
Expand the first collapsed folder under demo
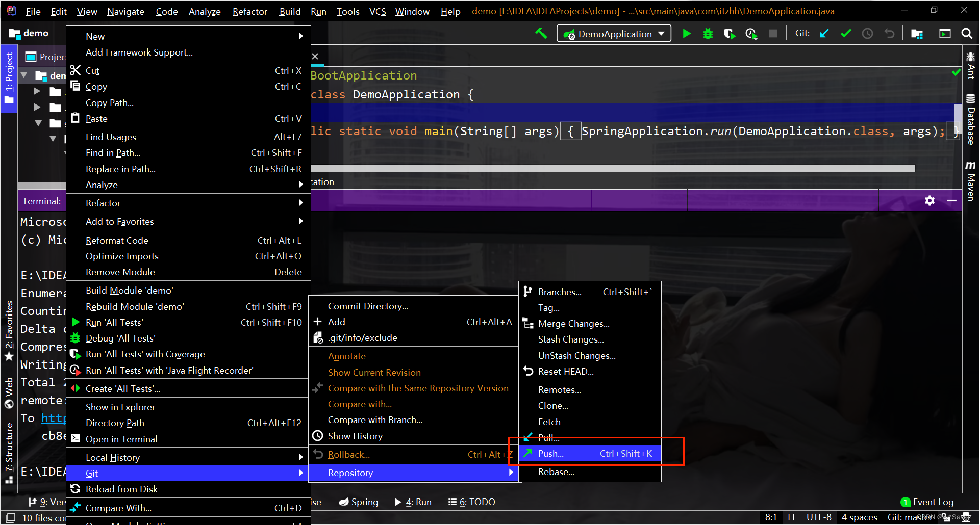37,91
